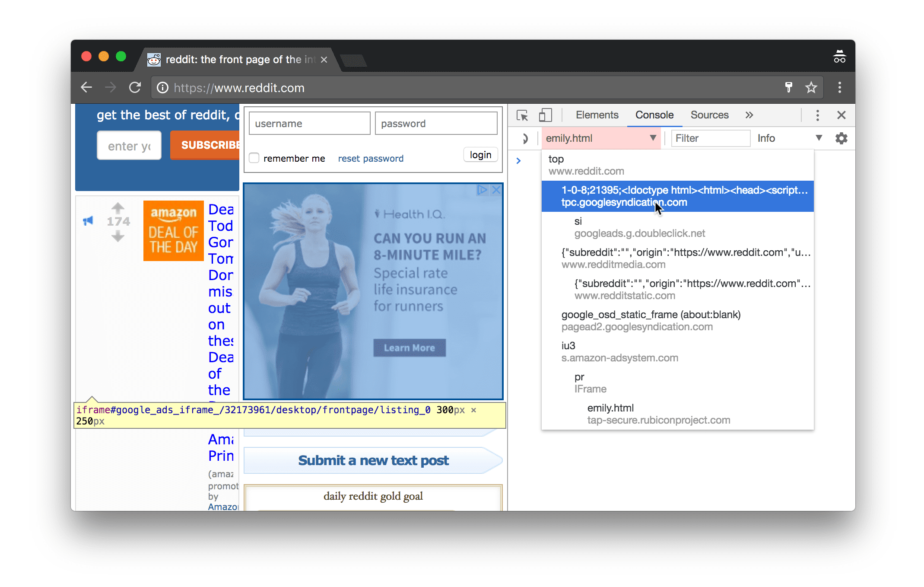Select the inspect element cursor icon
This screenshot has height=587, width=924.
(524, 115)
